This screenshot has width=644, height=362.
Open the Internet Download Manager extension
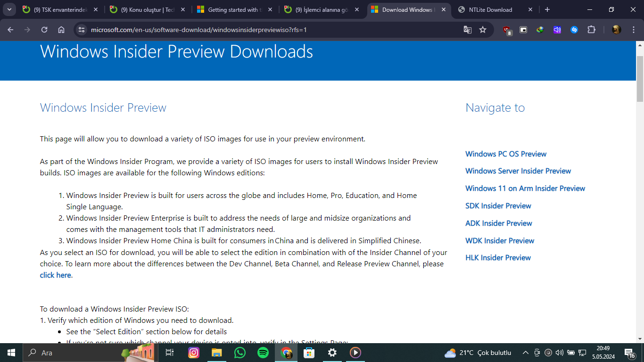[x=540, y=30]
